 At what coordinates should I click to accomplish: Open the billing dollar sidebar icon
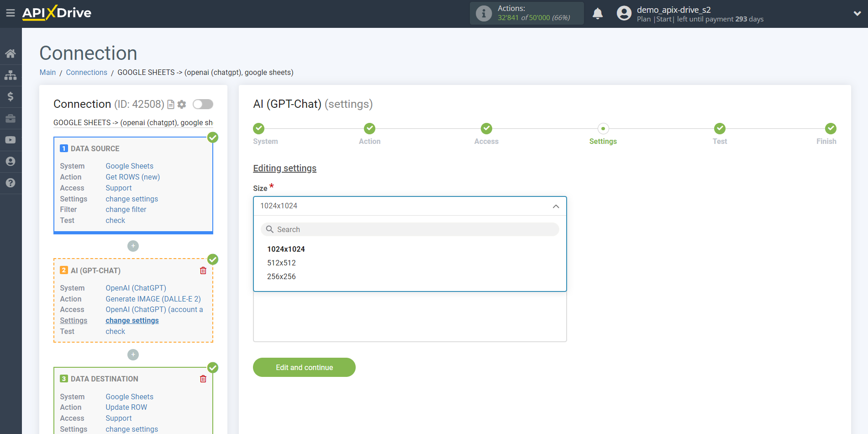point(11,96)
